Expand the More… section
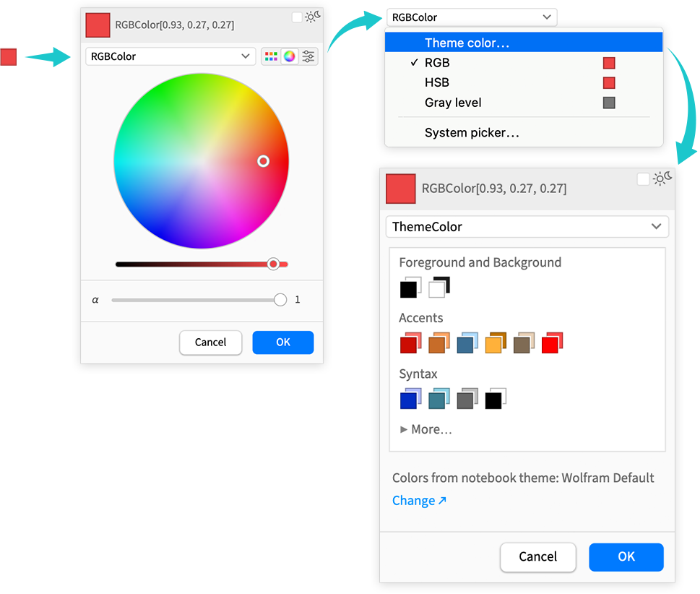 (x=426, y=429)
